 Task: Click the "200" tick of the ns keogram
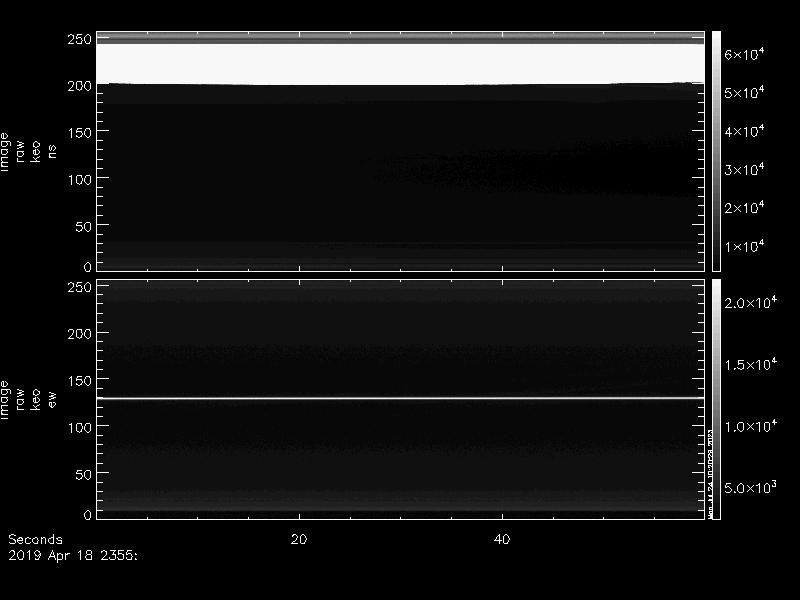(79, 86)
